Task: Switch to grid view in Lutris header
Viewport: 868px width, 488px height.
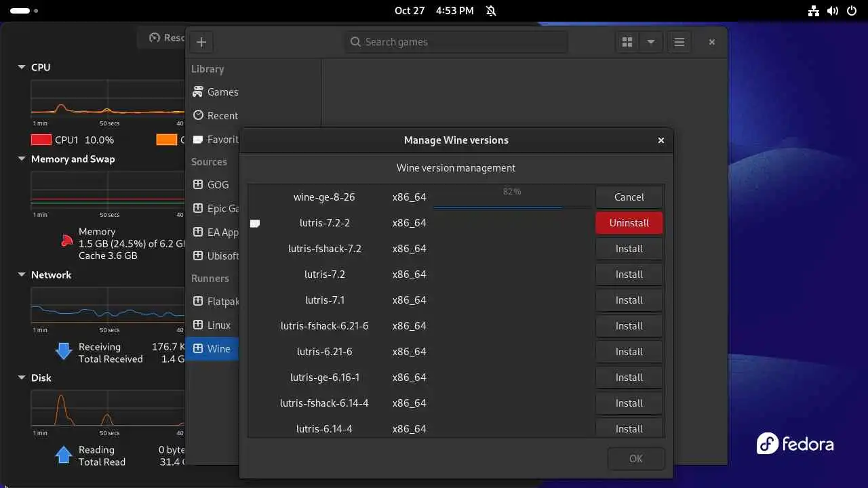Action: click(627, 42)
